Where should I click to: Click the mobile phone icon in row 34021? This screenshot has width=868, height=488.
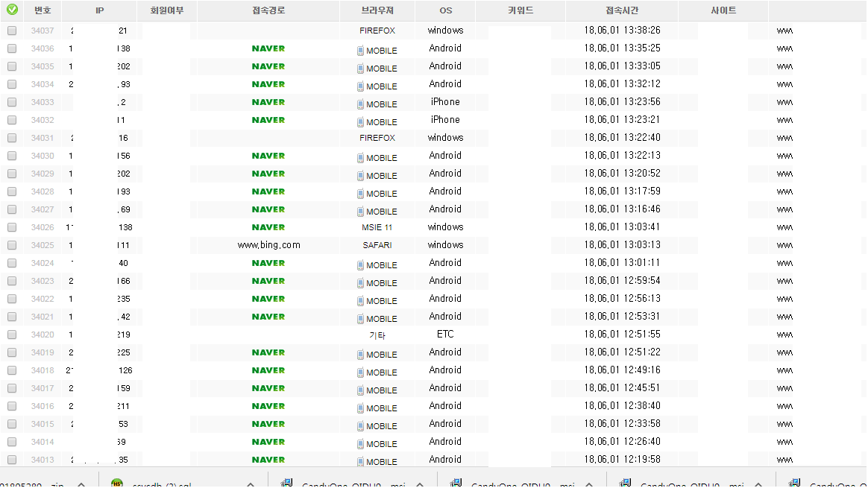click(360, 319)
